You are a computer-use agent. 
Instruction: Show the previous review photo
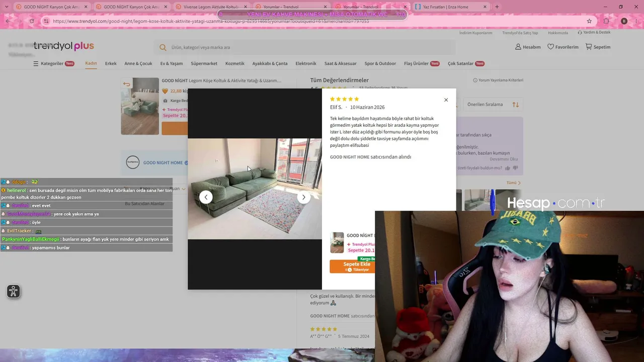(206, 197)
